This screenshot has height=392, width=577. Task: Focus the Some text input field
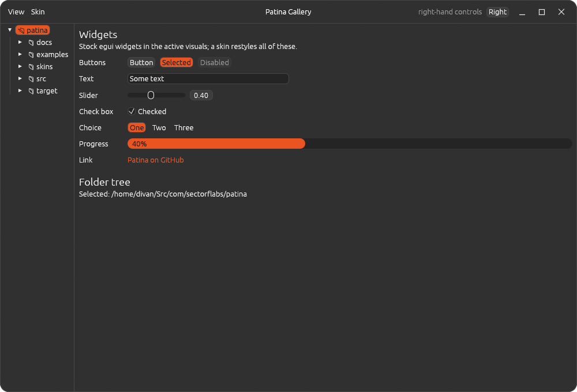(x=208, y=79)
